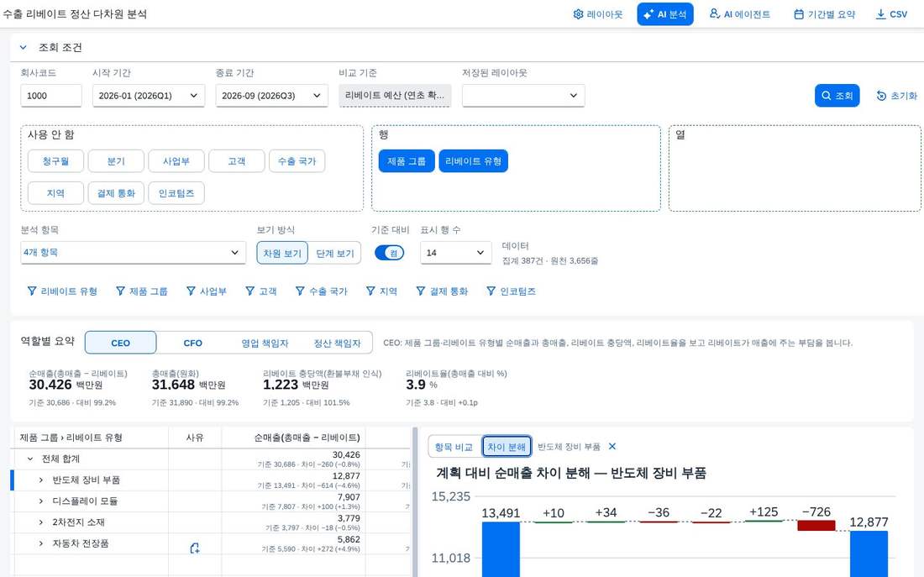Click the 제품 그룹 row chip

407,161
